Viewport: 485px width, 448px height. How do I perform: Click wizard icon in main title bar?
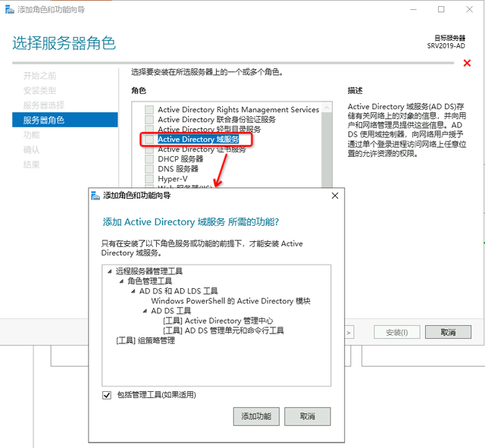(10, 10)
